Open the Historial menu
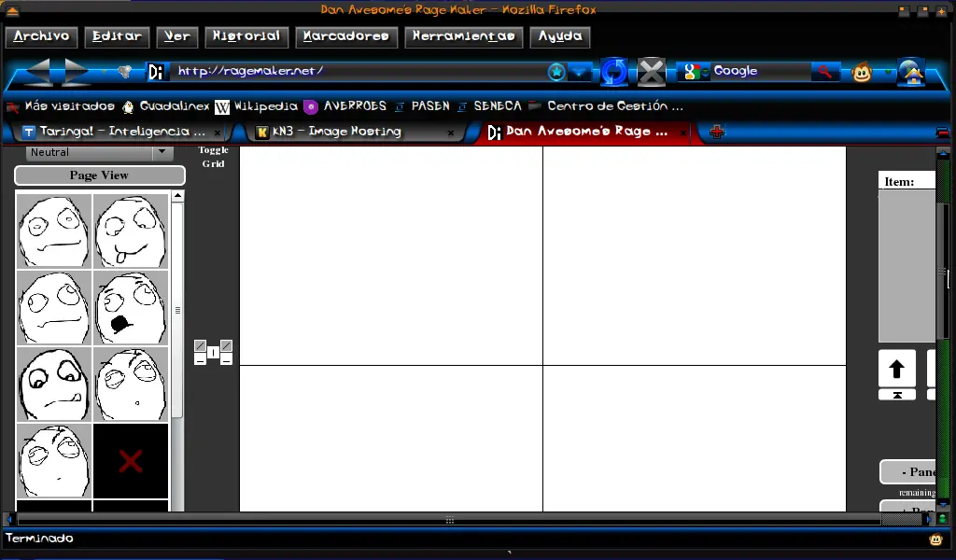The height and width of the screenshot is (560, 956). (x=246, y=36)
